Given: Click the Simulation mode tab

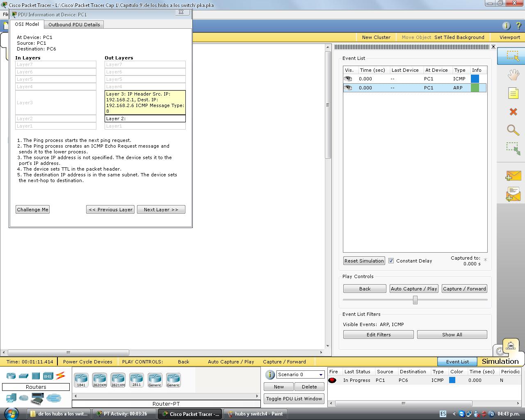Looking at the screenshot, I should click(500, 361).
